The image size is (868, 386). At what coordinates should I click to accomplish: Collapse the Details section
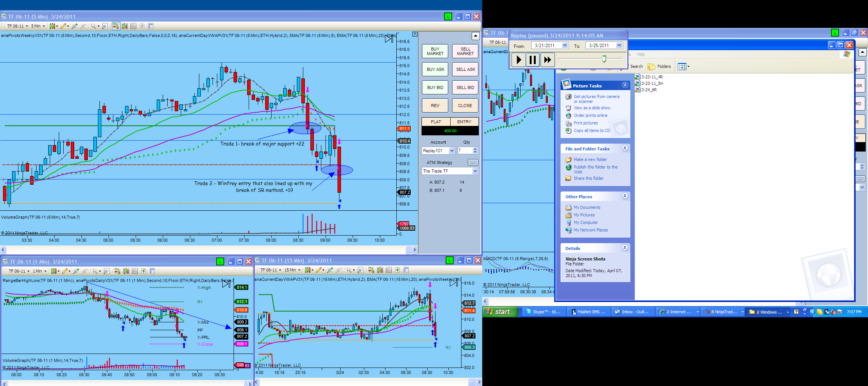click(625, 248)
